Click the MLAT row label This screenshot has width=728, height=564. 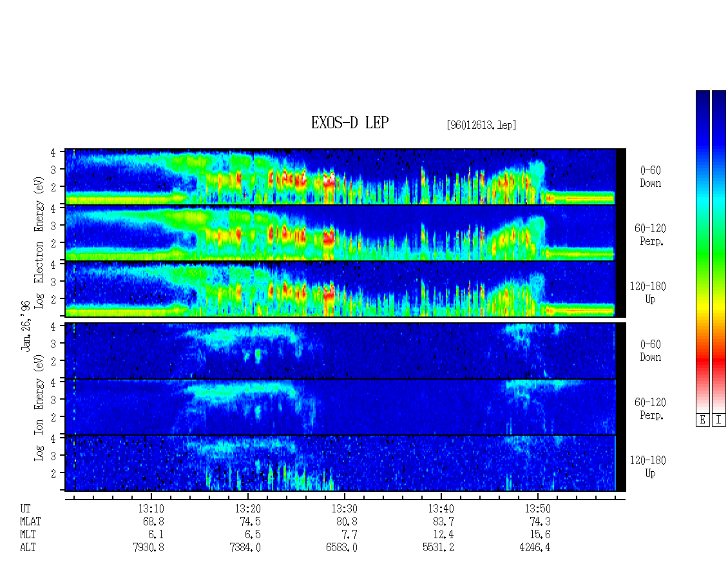tap(30, 521)
